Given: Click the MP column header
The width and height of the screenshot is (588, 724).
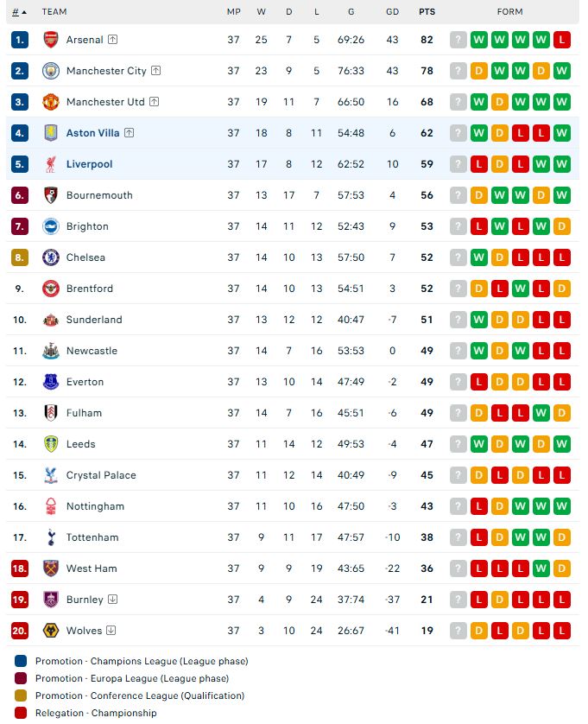Looking at the screenshot, I should (233, 12).
